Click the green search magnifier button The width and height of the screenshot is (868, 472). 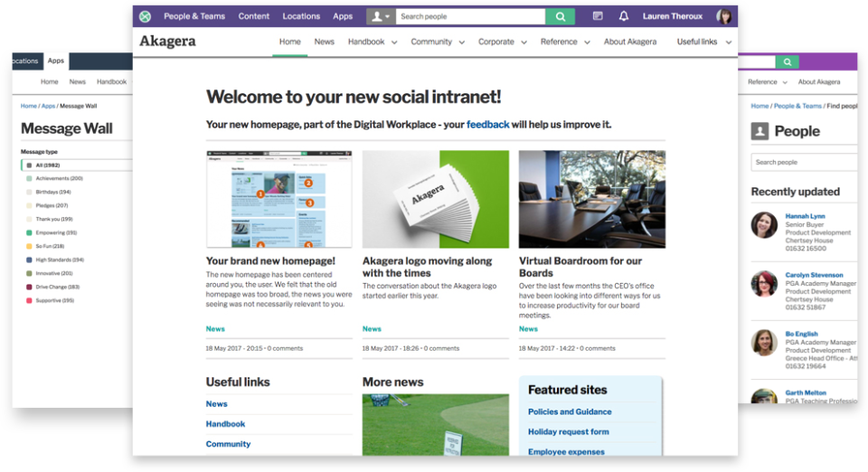561,16
